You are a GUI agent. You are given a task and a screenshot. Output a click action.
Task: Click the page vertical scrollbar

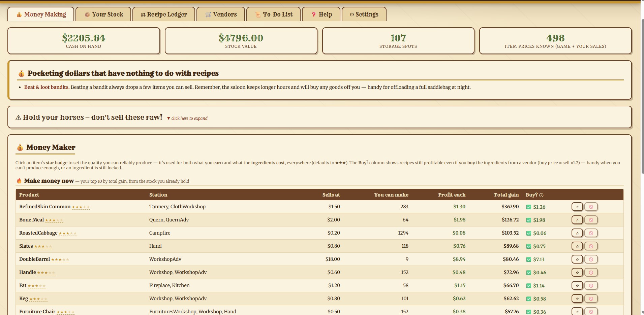(x=642, y=96)
